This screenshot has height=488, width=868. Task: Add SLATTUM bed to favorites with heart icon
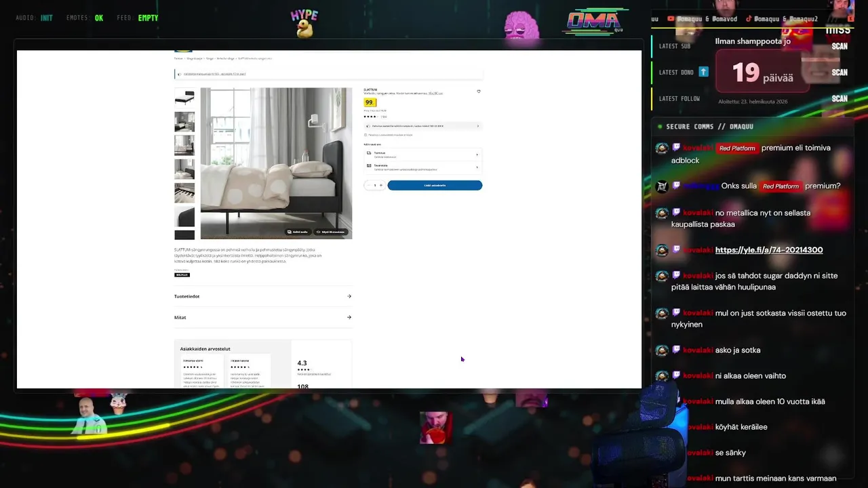click(479, 91)
